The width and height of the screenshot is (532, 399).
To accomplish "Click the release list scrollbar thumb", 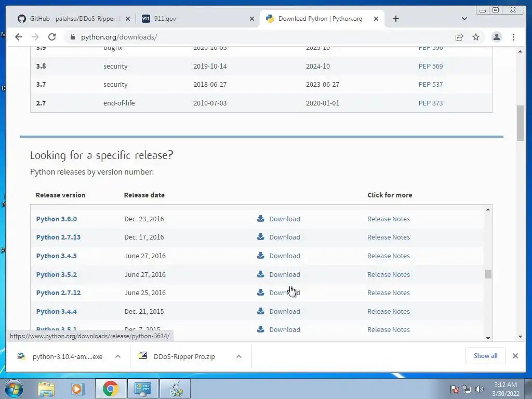I will coord(488,274).
